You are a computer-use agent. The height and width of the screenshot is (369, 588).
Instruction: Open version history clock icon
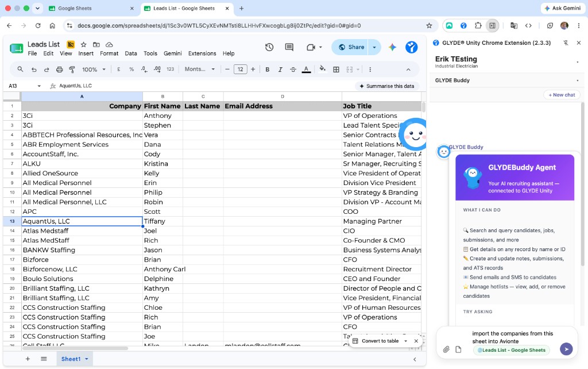point(269,47)
